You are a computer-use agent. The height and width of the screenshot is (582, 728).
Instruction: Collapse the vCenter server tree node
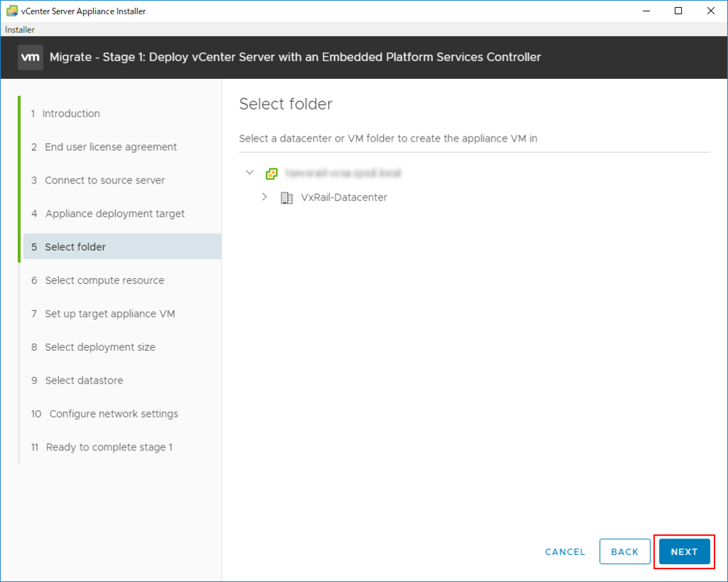click(250, 173)
